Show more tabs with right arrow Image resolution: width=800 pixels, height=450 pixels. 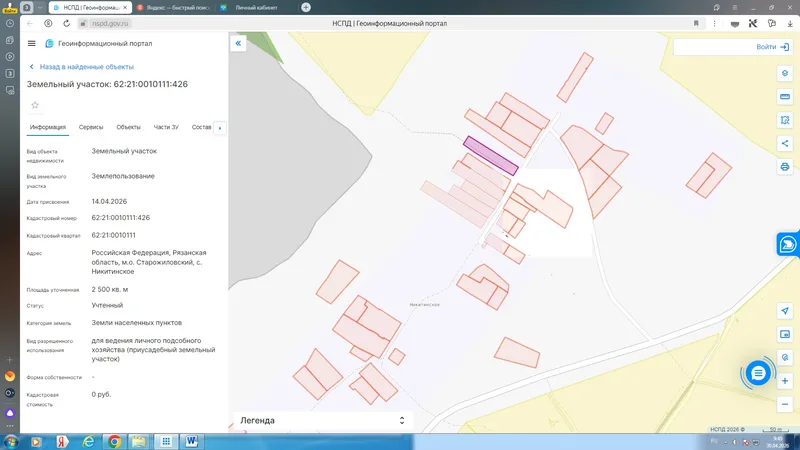[220, 128]
